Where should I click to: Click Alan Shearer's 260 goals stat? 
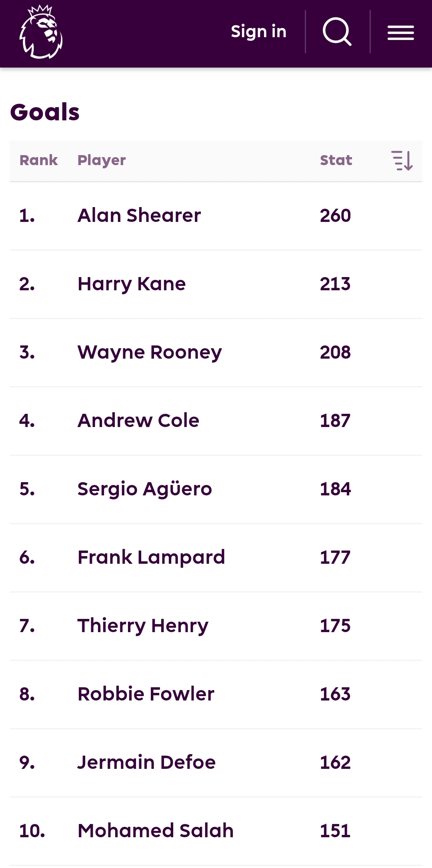[x=335, y=216]
